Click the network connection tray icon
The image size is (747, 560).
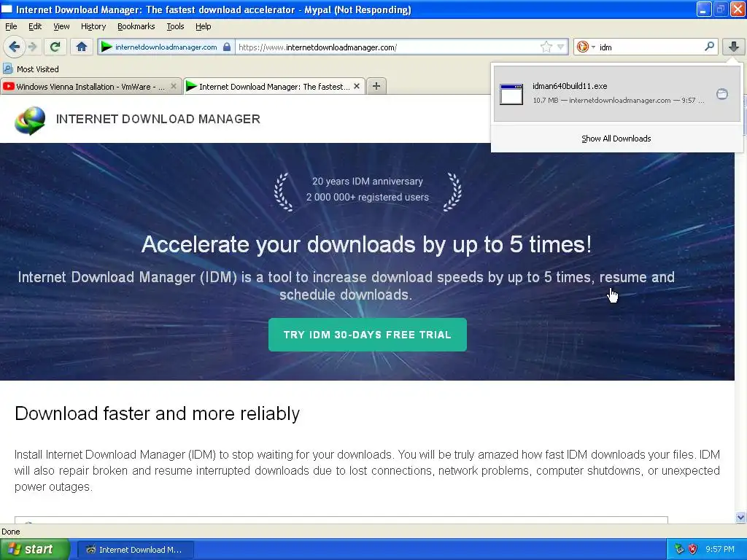point(679,550)
